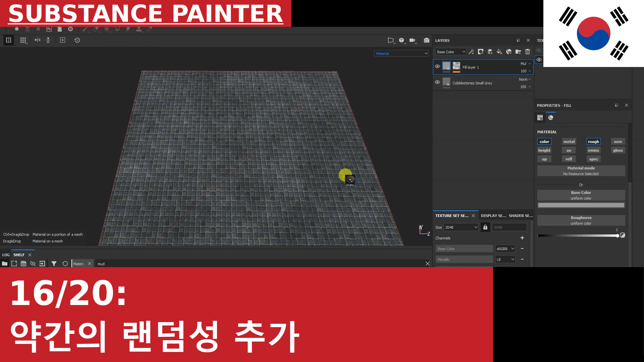Take a viewport screenshot with camera icon
644x362 pixels.
pyautogui.click(x=426, y=40)
